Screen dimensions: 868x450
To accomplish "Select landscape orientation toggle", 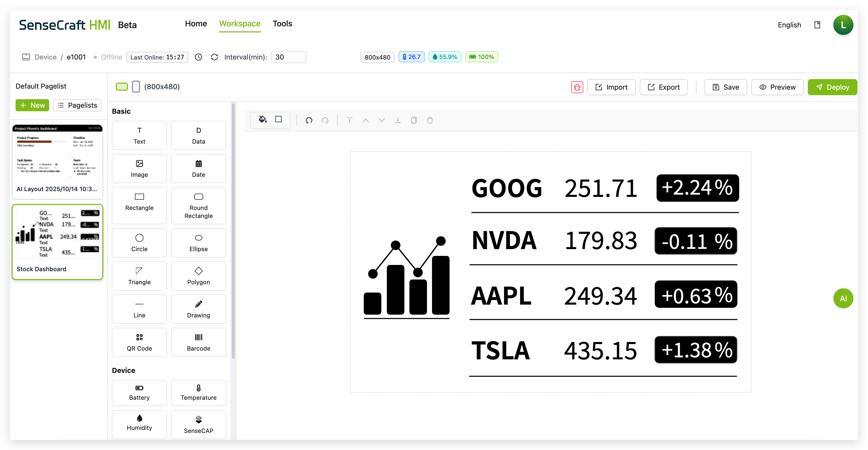I will (122, 87).
